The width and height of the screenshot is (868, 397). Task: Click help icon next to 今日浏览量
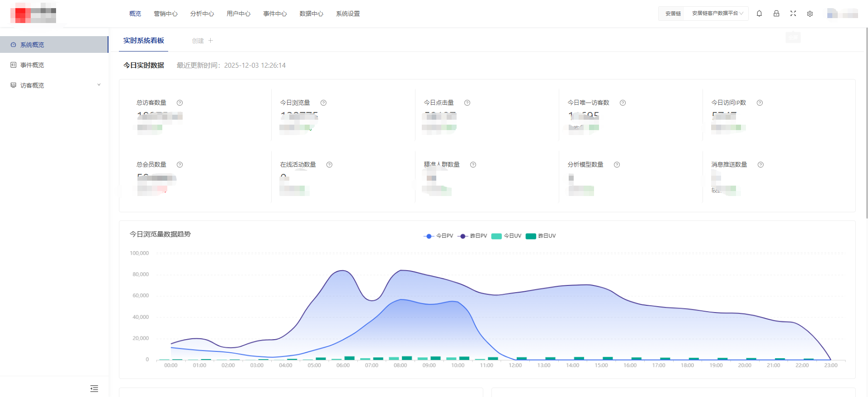pyautogui.click(x=323, y=103)
